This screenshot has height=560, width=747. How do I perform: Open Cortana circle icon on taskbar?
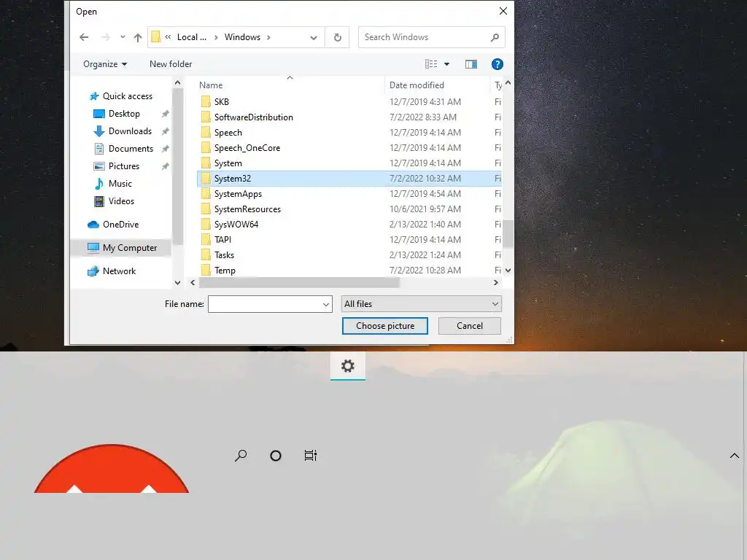275,456
